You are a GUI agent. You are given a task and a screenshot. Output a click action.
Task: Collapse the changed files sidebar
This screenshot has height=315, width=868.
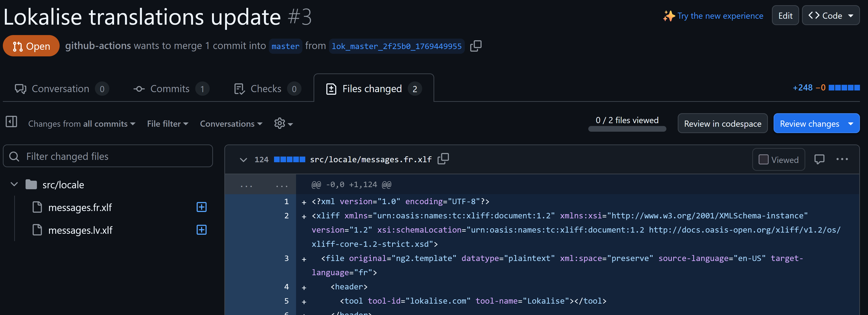click(11, 122)
